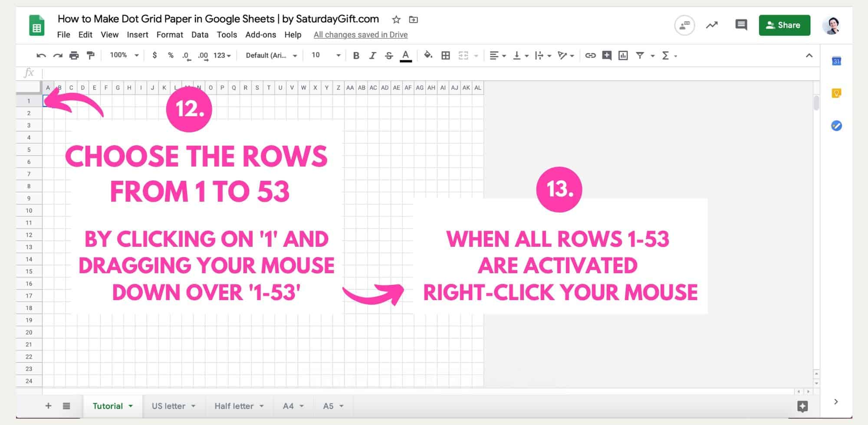Select cell A1 in the spreadsheet
The width and height of the screenshot is (868, 425).
(x=48, y=100)
